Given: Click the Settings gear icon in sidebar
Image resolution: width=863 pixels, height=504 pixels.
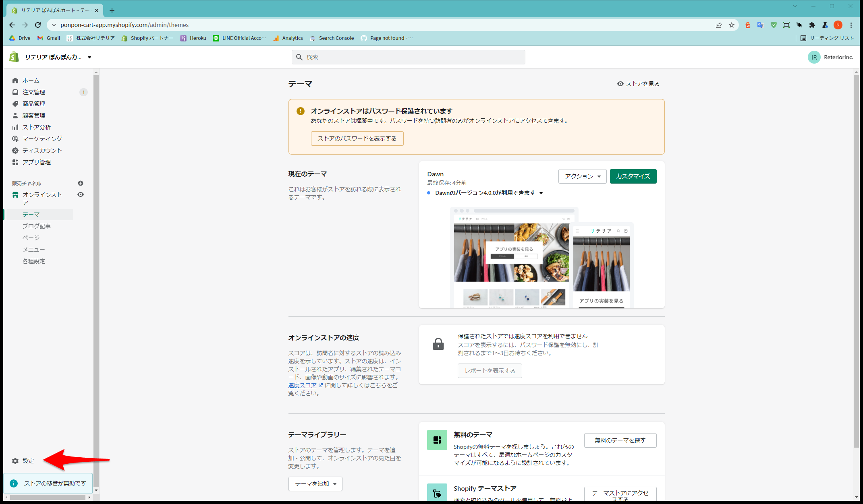Looking at the screenshot, I should coord(15,461).
